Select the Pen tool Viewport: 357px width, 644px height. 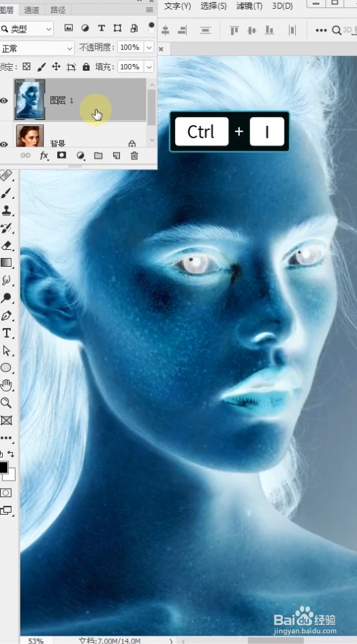pyautogui.click(x=5, y=315)
